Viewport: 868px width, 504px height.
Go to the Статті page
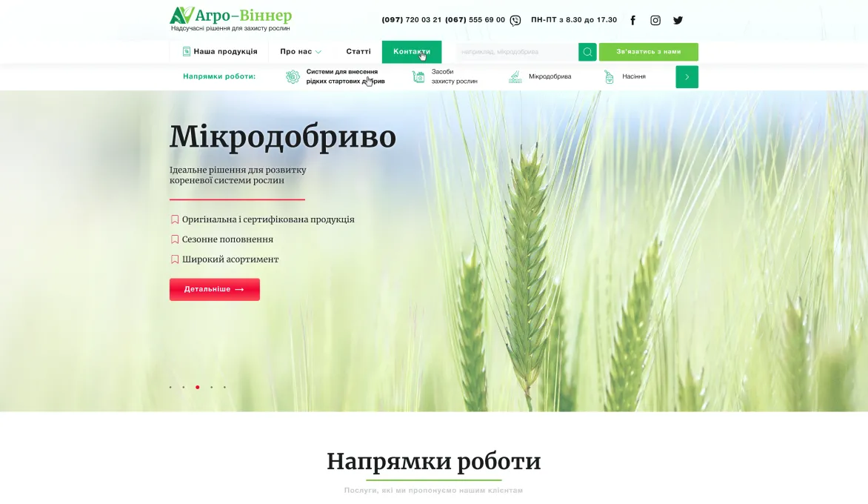tap(358, 51)
